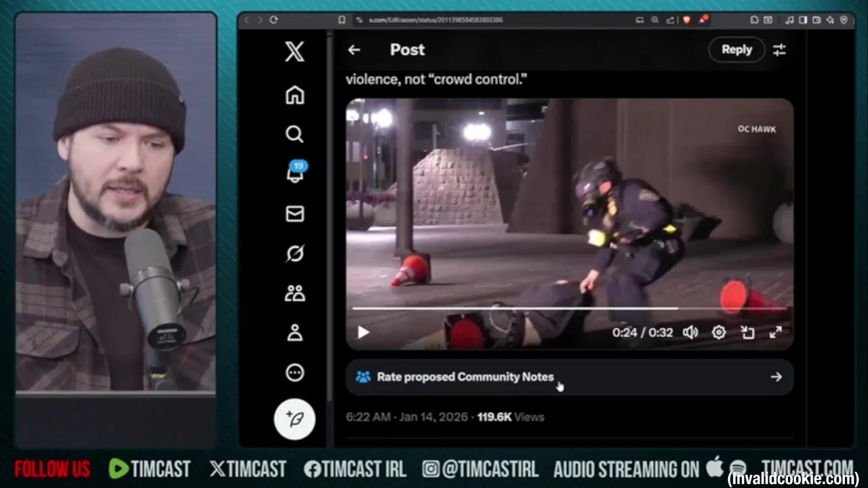Click the Reply button in the Post header
The width and height of the screenshot is (868, 488).
[x=736, y=49]
